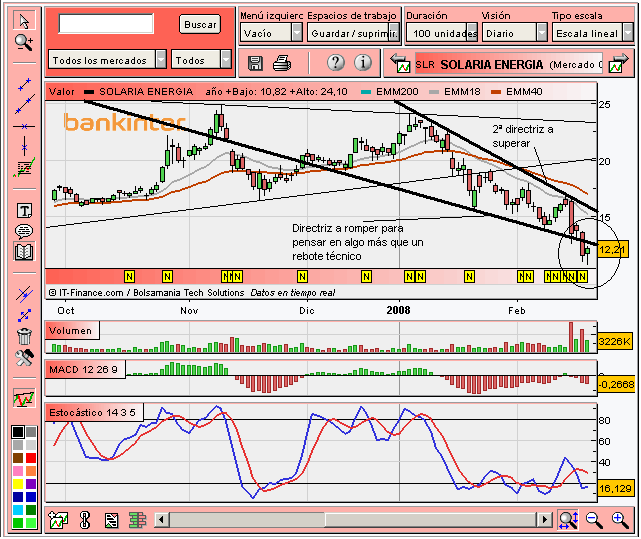Click the EMM40 legend entry

click(517, 92)
